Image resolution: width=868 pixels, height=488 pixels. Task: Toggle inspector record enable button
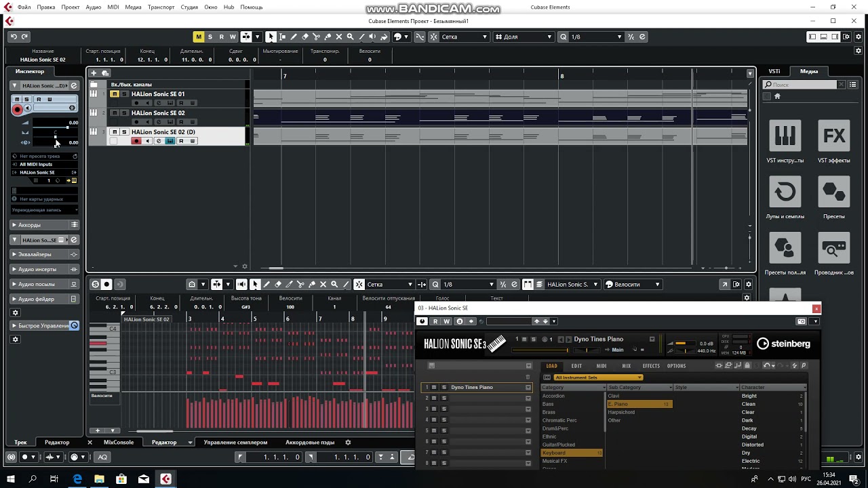pyautogui.click(x=18, y=108)
